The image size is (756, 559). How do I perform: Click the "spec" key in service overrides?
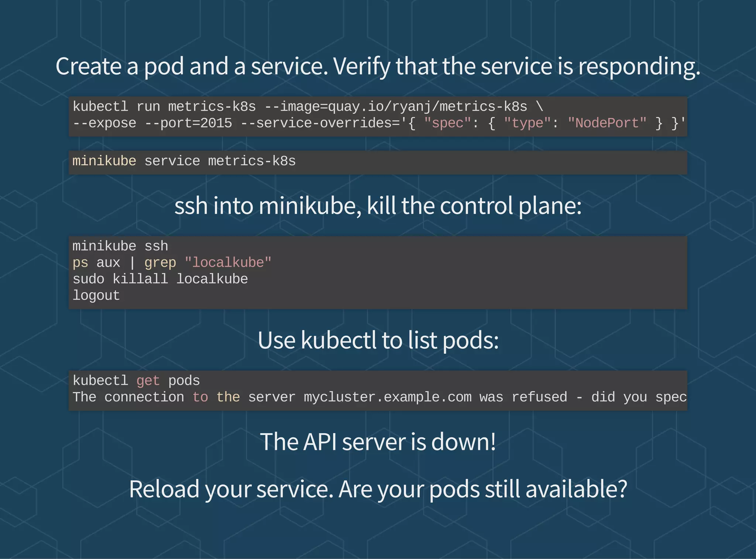coord(447,123)
